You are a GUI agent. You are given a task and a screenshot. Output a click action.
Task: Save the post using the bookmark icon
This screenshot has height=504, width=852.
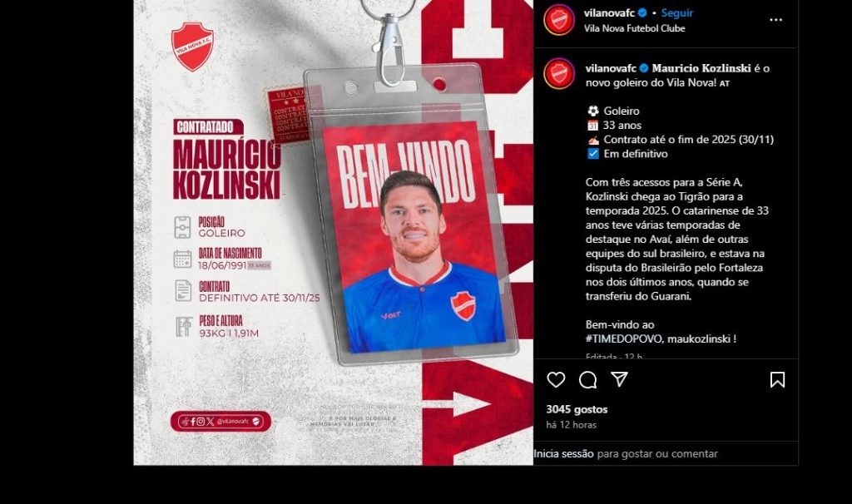778,379
